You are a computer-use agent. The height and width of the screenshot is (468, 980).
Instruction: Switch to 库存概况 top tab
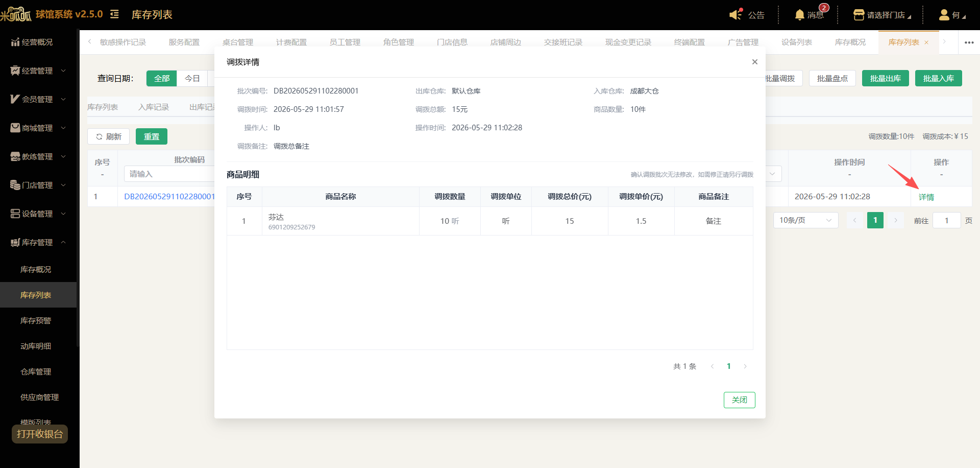[x=850, y=42]
